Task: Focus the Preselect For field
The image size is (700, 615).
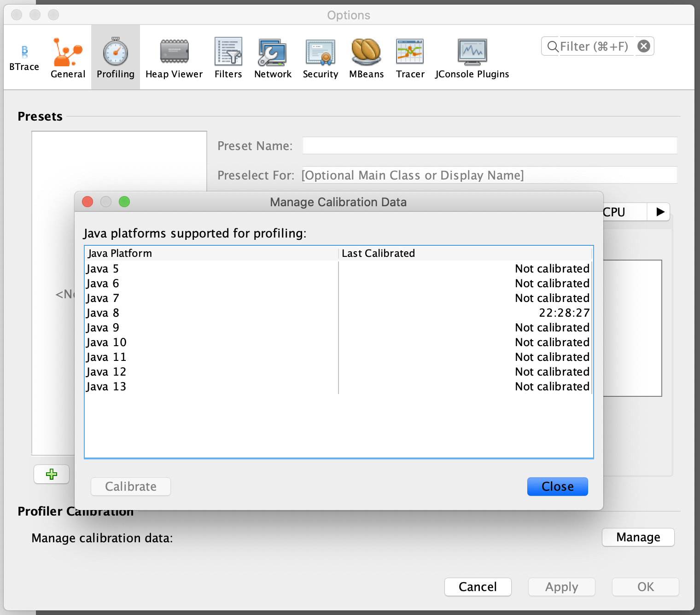Action: click(x=490, y=175)
